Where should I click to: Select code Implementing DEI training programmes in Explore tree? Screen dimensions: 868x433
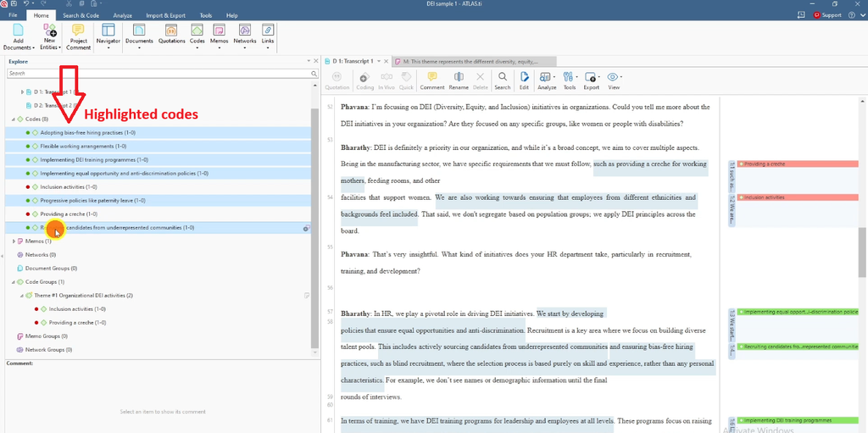point(158,160)
